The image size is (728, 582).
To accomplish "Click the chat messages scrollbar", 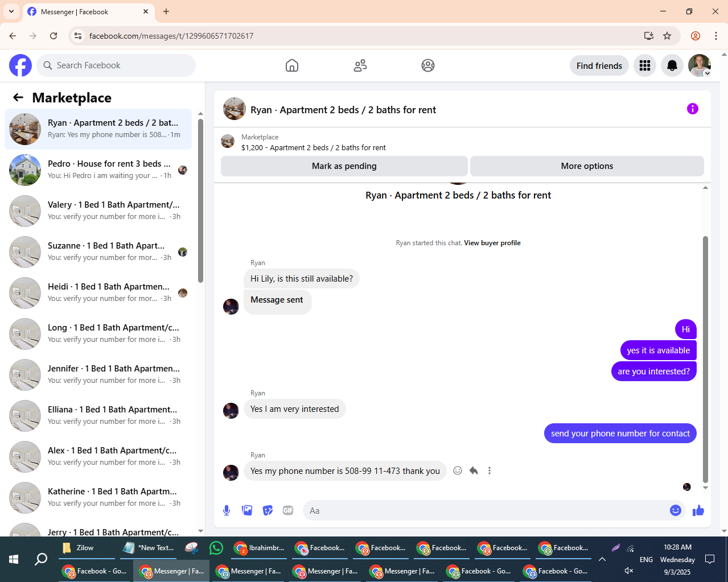I will [706, 358].
